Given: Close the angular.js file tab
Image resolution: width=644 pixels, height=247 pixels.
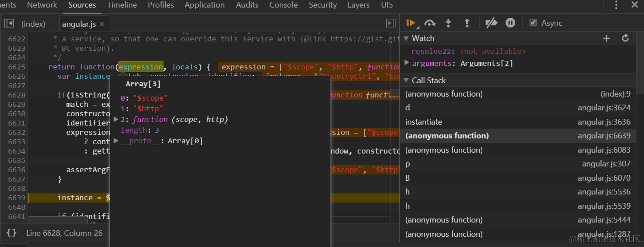Looking at the screenshot, I should tap(102, 24).
